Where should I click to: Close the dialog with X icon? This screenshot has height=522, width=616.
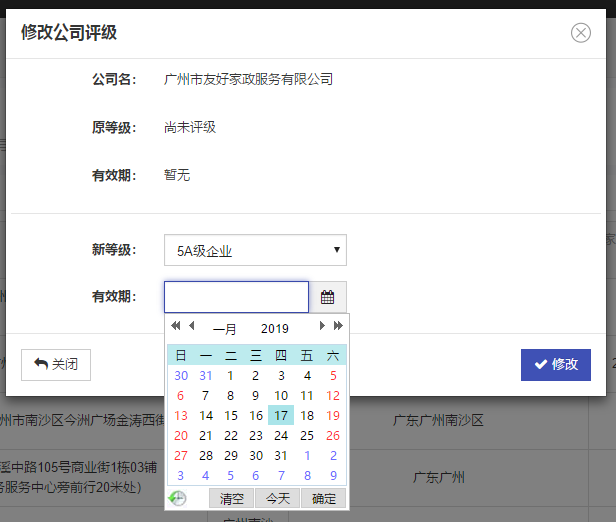click(x=581, y=33)
